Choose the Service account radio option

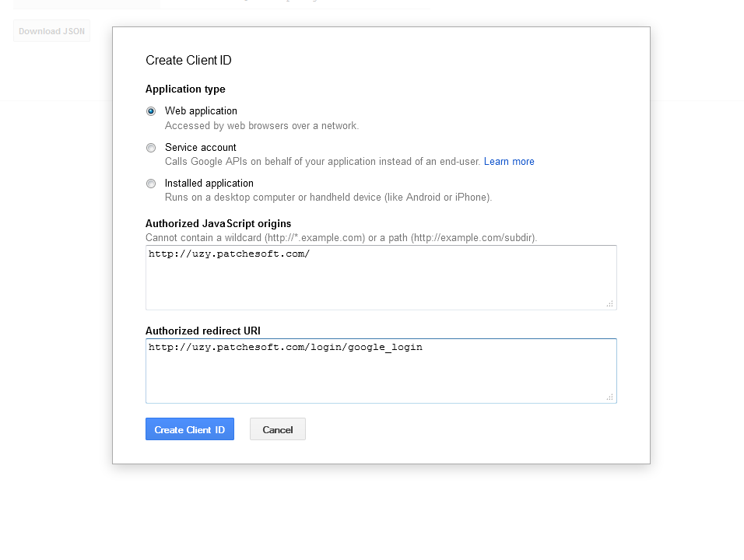click(151, 148)
